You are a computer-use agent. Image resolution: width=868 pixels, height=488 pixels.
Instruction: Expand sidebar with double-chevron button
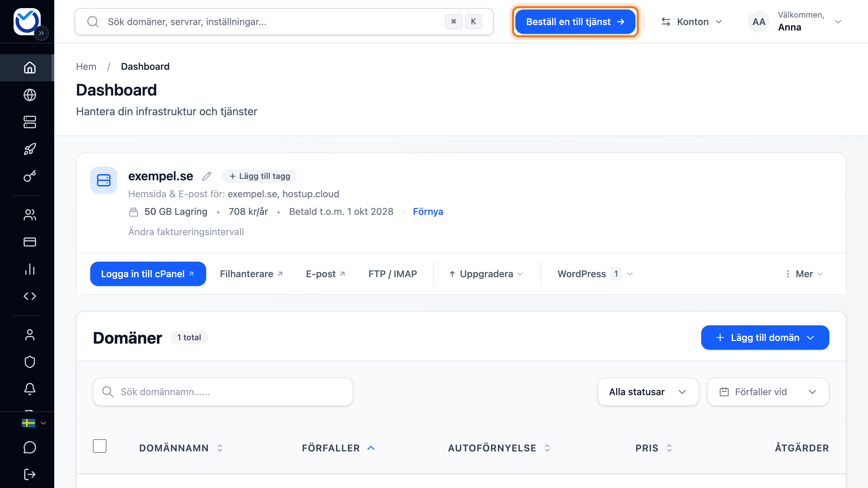tap(41, 33)
